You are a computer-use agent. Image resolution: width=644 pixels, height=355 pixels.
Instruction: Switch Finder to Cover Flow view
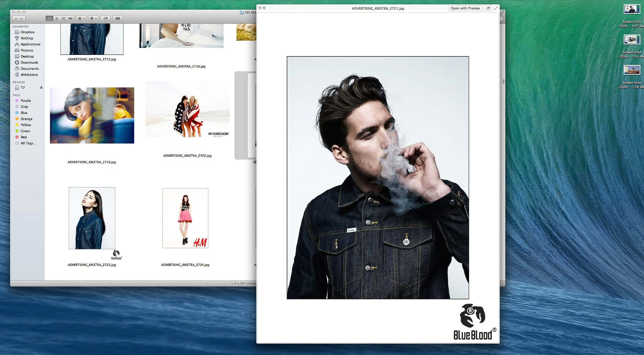[x=70, y=19]
